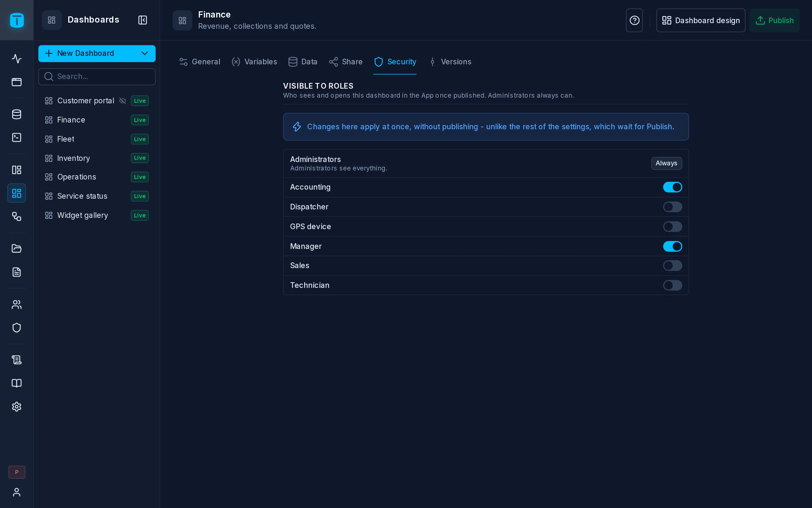Collapse the Dashboards side panel
The image size is (812, 508).
coord(143,20)
